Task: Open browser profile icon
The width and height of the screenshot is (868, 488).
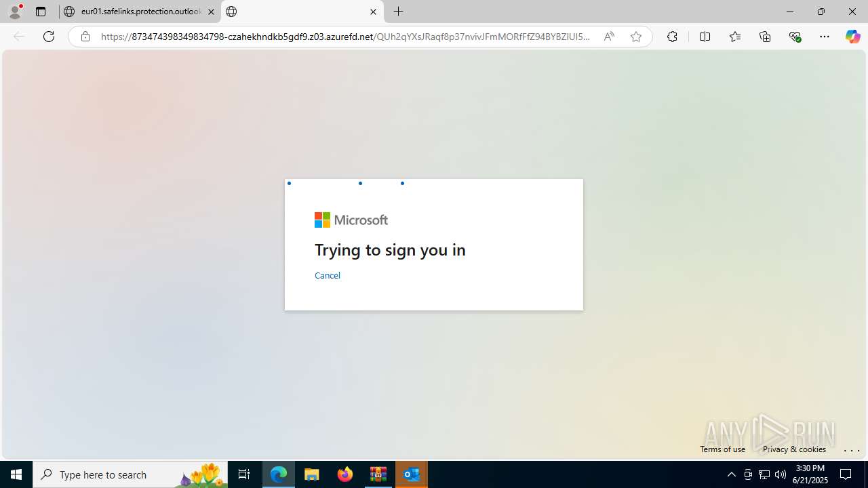Action: tap(15, 12)
